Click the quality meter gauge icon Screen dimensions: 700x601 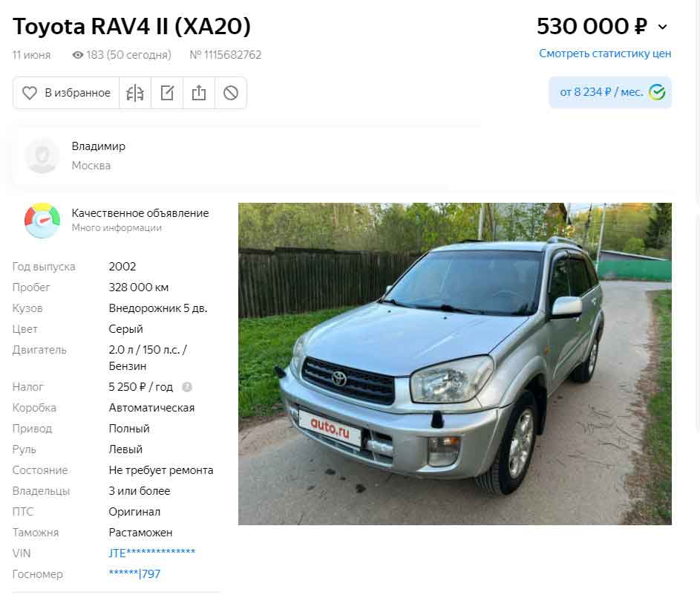click(x=42, y=221)
